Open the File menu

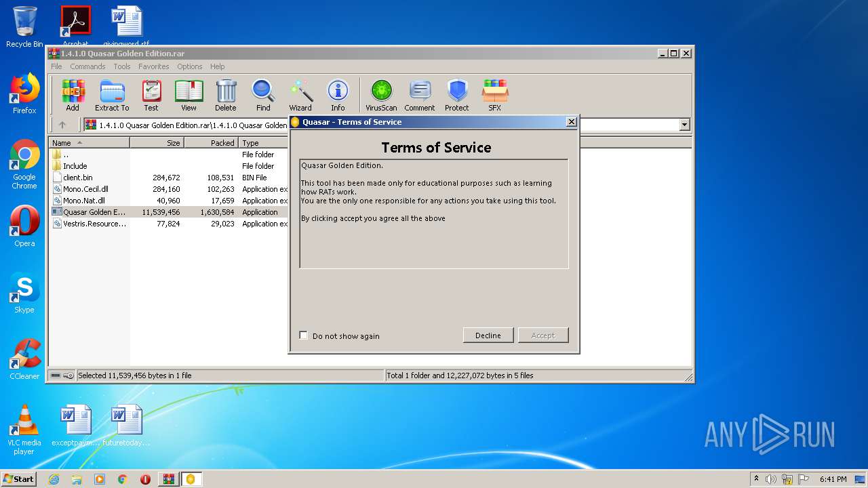tap(56, 66)
